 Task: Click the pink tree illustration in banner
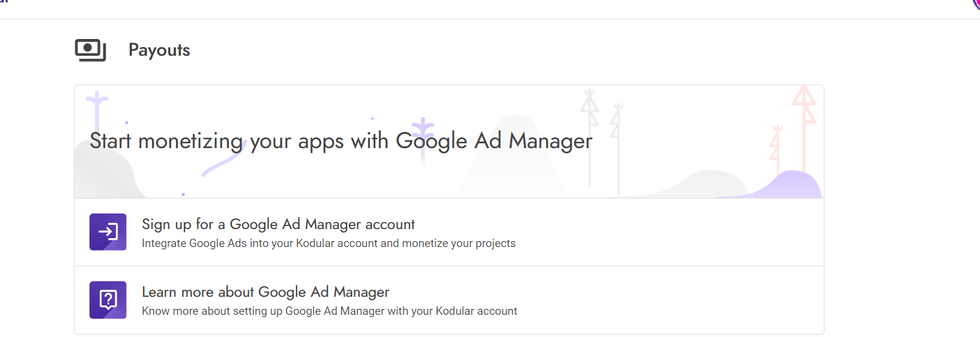click(x=803, y=128)
